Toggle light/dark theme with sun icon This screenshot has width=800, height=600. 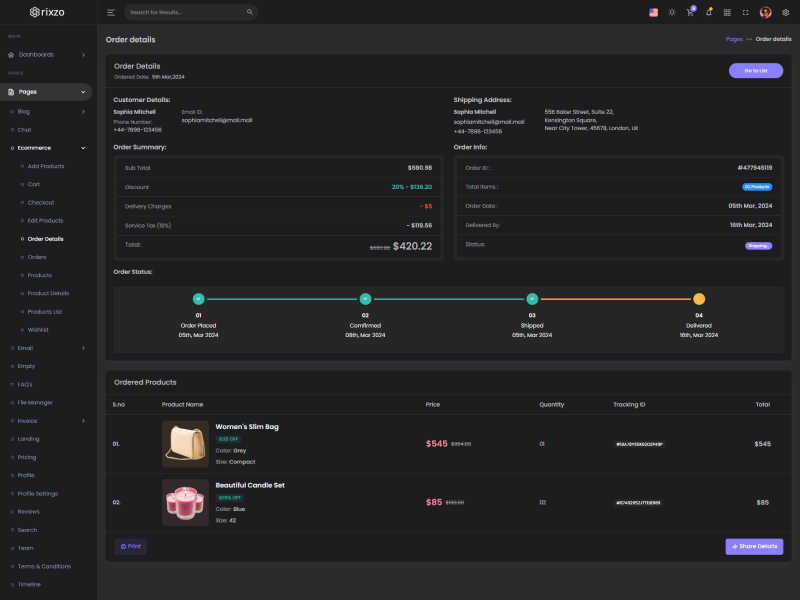coord(672,12)
